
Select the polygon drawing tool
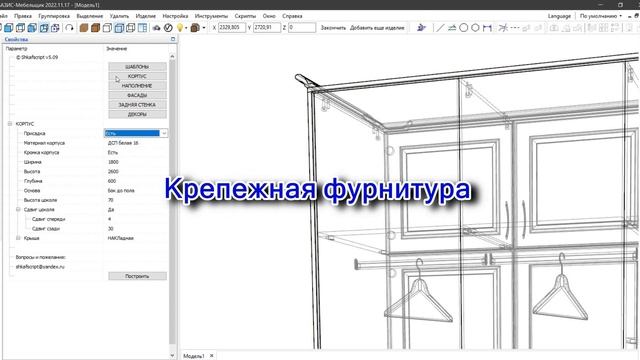[475, 28]
